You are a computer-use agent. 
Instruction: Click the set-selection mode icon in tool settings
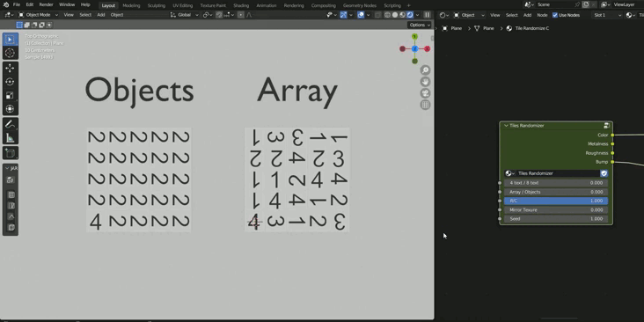pyautogui.click(x=19, y=25)
